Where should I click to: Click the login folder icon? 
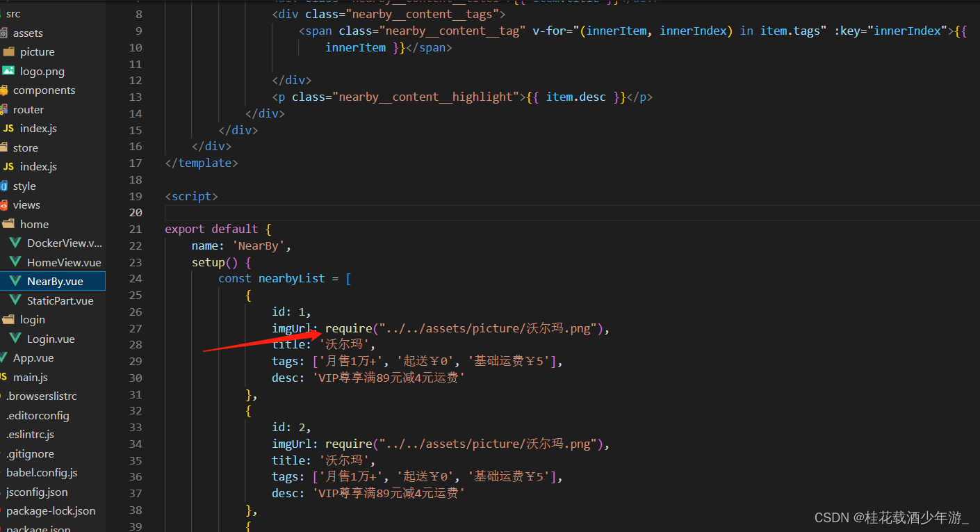click(8, 320)
